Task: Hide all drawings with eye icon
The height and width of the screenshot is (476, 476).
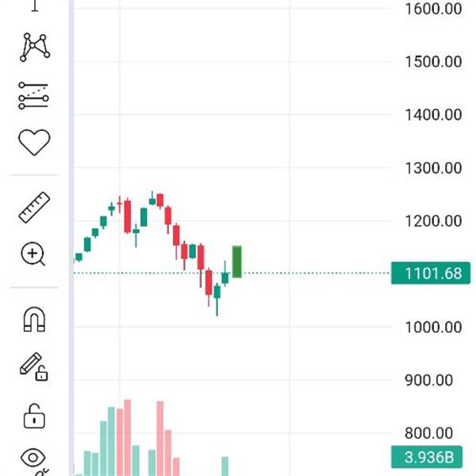Action: coord(34,459)
